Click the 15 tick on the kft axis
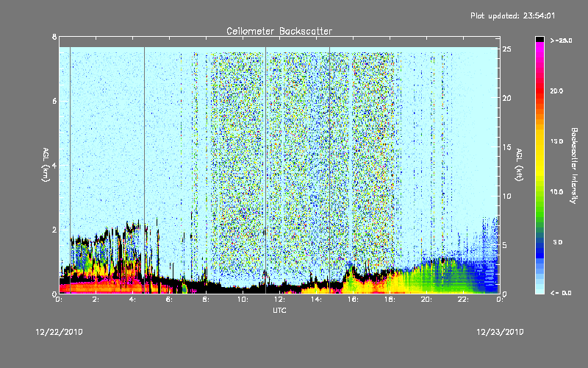Screen dimensions: 588x368 click(507, 147)
